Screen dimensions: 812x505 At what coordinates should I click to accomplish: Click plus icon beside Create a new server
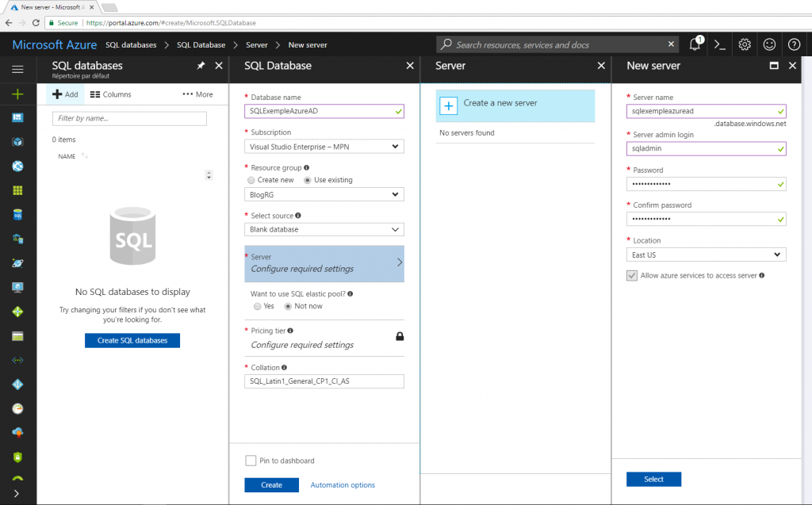click(449, 106)
